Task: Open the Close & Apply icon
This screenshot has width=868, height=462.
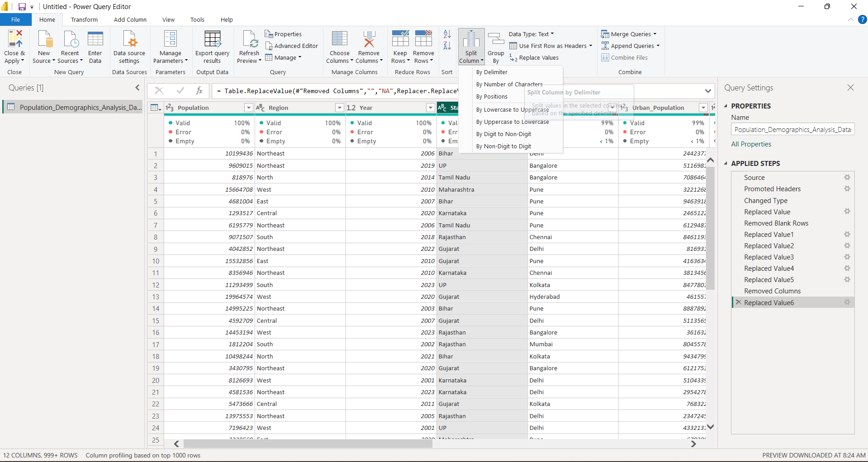Action: (x=15, y=39)
